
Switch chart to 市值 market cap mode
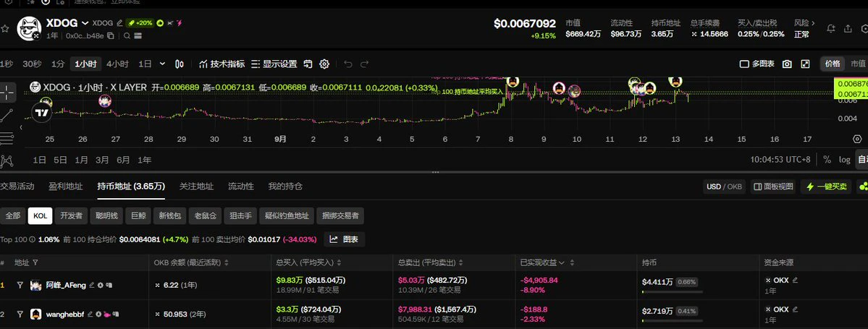857,64
